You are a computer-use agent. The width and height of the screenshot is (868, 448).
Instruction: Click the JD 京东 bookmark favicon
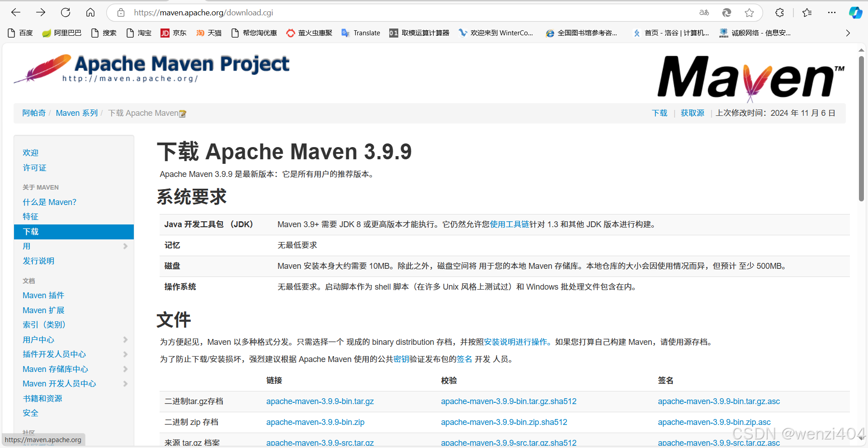165,33
